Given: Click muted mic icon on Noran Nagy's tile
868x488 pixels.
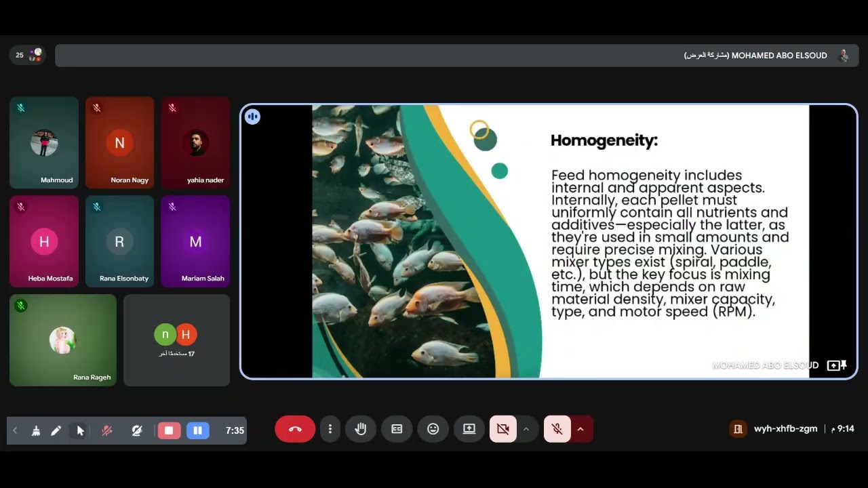Looking at the screenshot, I should 97,108.
